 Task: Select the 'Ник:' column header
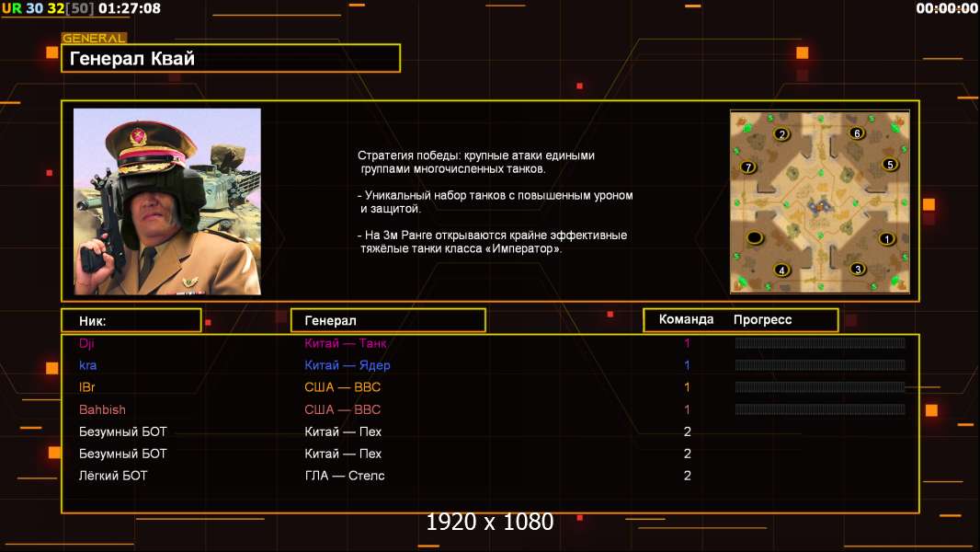pos(131,320)
